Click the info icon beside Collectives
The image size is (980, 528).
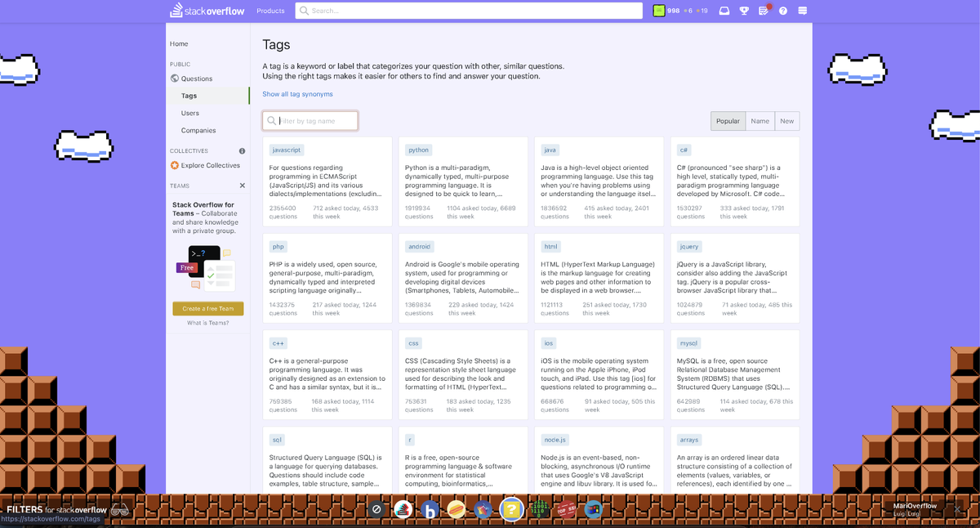242,151
